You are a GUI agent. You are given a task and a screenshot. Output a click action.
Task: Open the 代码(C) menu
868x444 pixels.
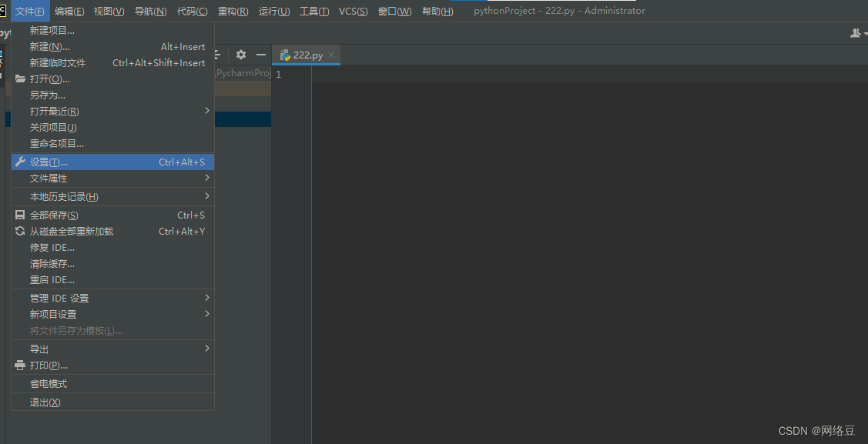192,11
